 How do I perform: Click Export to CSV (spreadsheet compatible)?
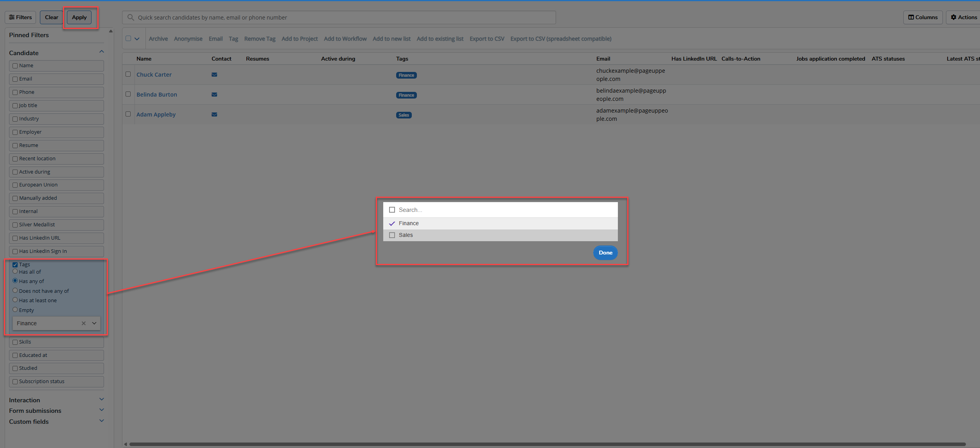(x=561, y=39)
